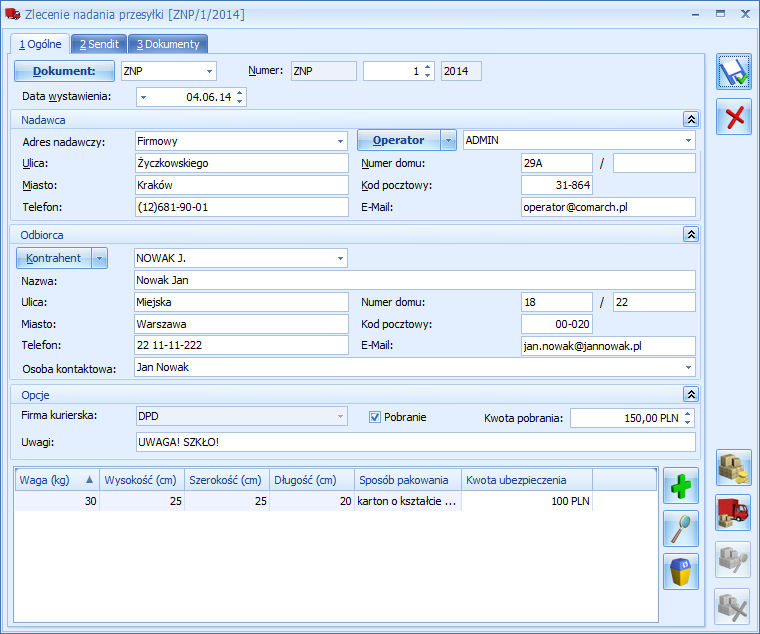Viewport: 760px width, 634px height.
Task: Click the trash bin delete package icon
Action: [681, 571]
